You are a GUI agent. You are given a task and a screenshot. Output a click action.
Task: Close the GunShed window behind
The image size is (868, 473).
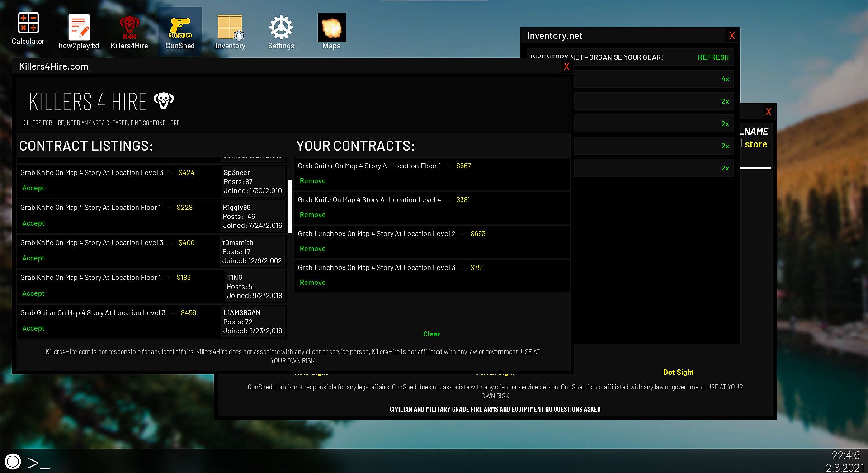tap(769, 112)
